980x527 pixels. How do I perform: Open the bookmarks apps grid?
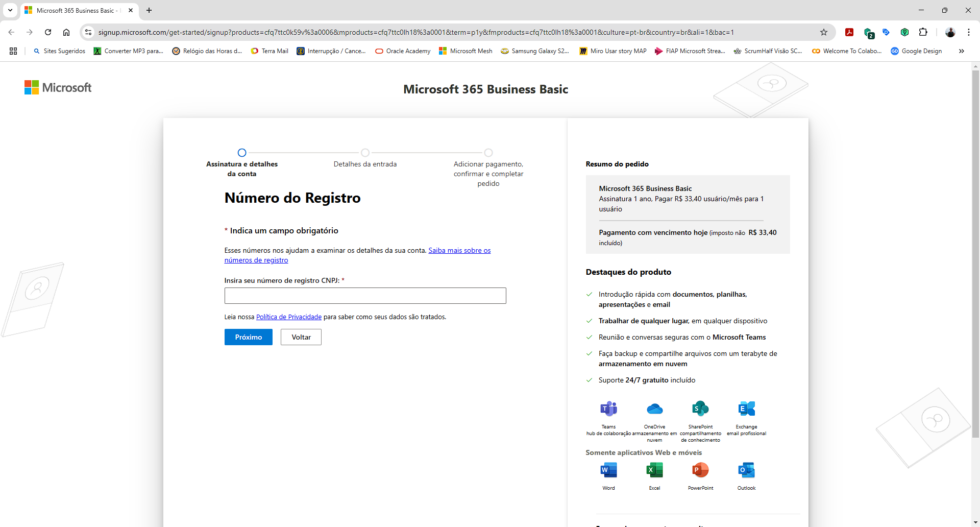[x=13, y=51]
